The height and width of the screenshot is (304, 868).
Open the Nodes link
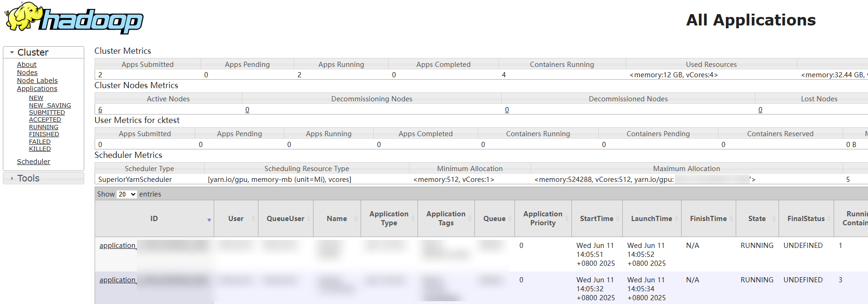tap(27, 73)
